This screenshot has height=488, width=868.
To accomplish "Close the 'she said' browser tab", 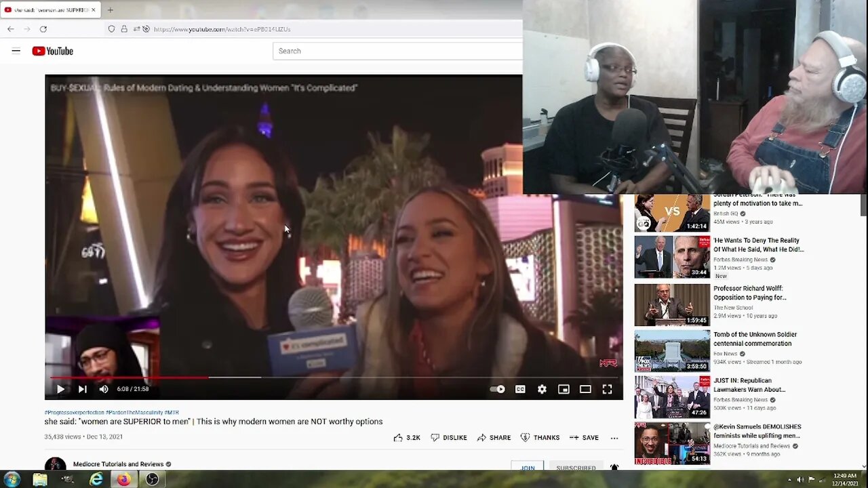I will tap(94, 10).
